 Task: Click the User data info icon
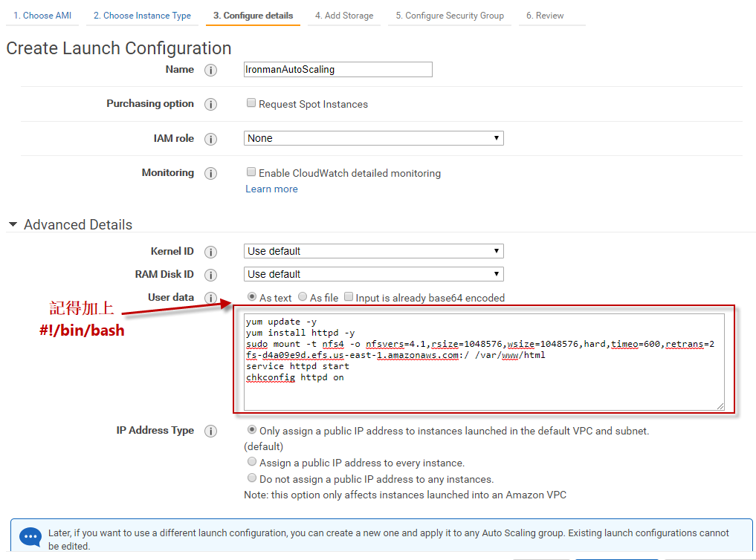click(210, 298)
